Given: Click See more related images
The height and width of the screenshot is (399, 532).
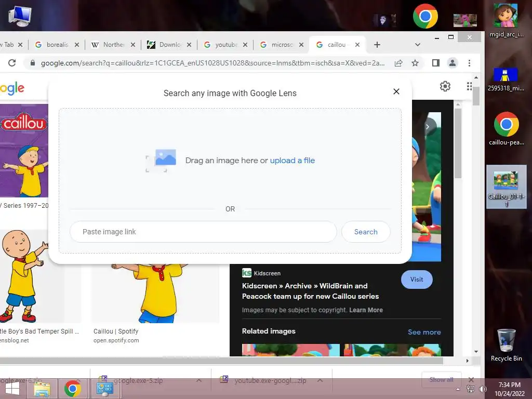Looking at the screenshot, I should (424, 332).
